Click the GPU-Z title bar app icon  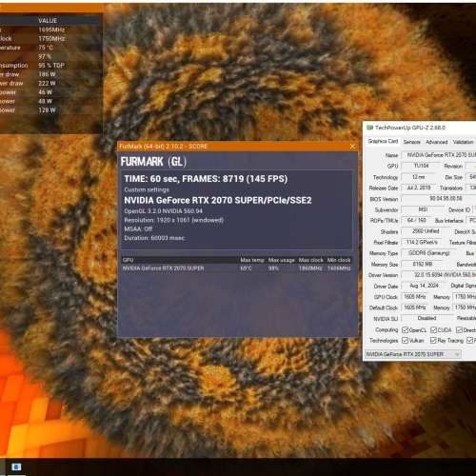point(369,128)
